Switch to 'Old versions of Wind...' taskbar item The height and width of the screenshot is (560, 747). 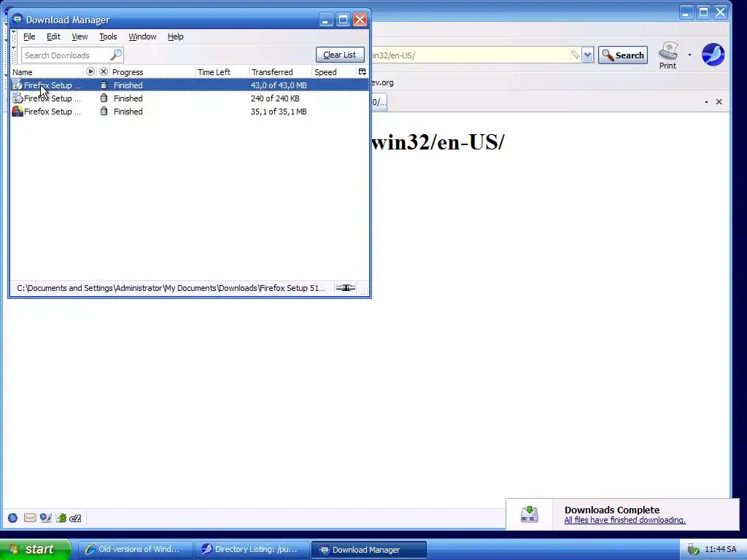click(135, 550)
